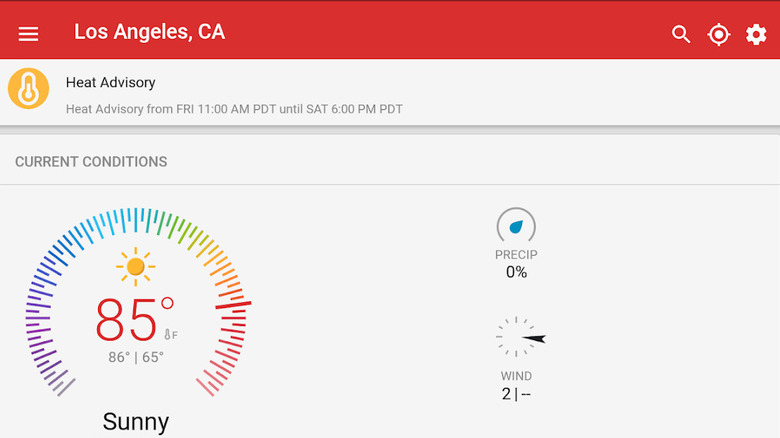This screenshot has width=780, height=438.
Task: Use the current location target icon
Action: tap(718, 34)
